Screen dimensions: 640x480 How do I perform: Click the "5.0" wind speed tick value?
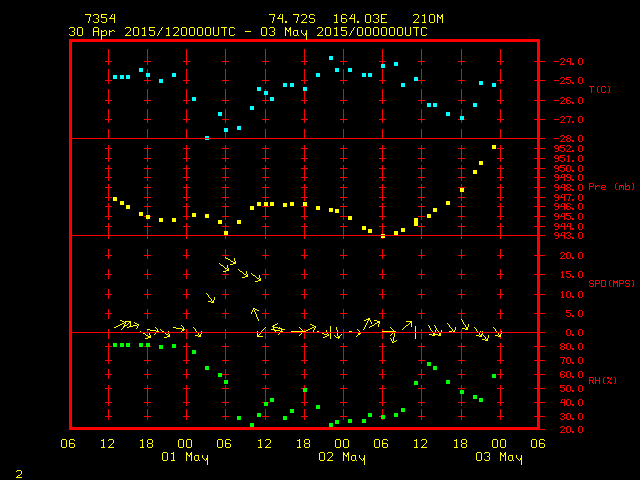(574, 313)
